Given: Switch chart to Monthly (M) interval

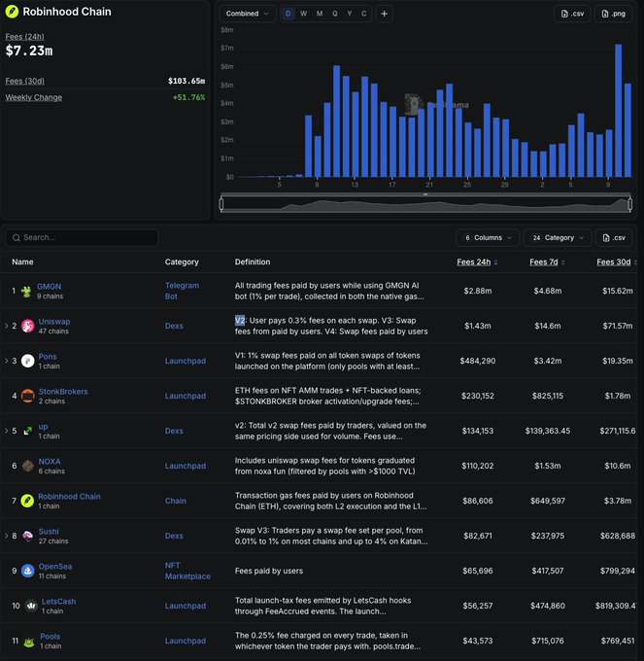Looking at the screenshot, I should tap(320, 14).
